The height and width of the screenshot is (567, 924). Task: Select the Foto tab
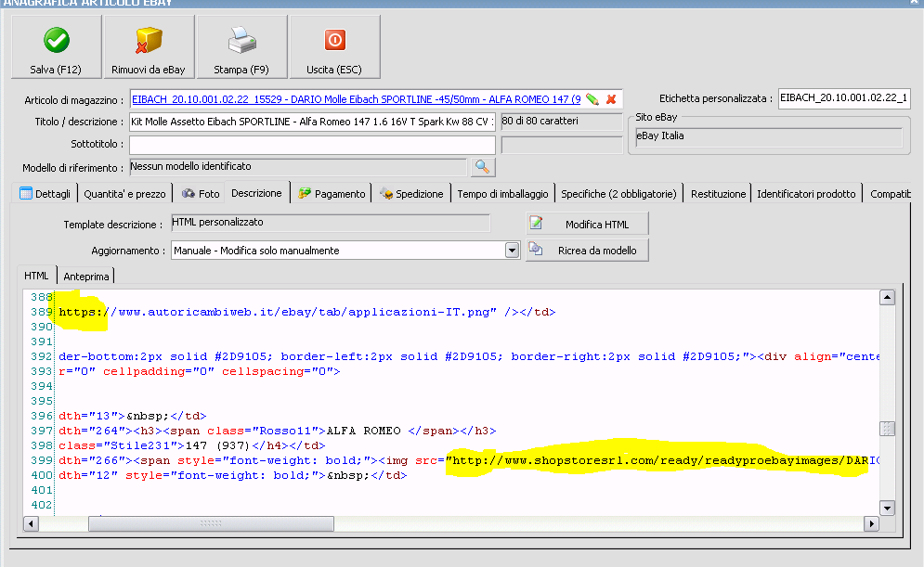pos(201,194)
